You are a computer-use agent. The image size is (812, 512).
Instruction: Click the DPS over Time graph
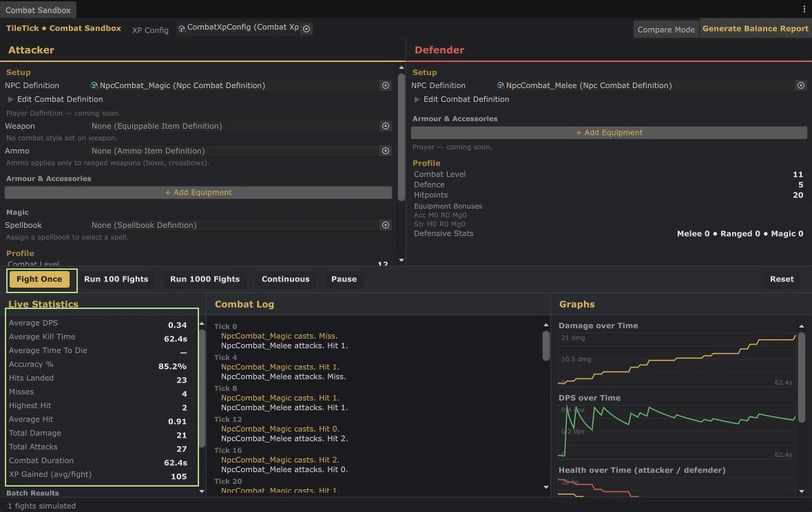[678, 431]
